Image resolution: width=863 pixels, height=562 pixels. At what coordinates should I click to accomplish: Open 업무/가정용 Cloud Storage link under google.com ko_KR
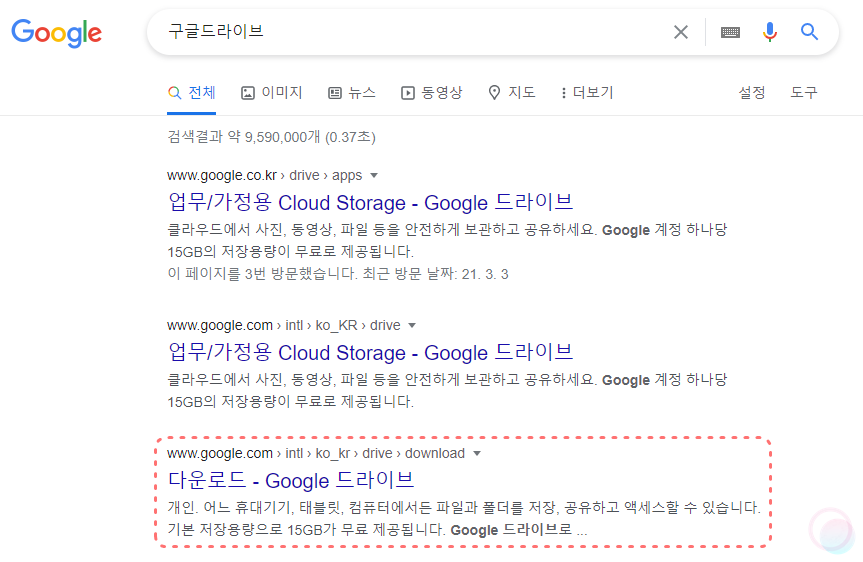(370, 352)
